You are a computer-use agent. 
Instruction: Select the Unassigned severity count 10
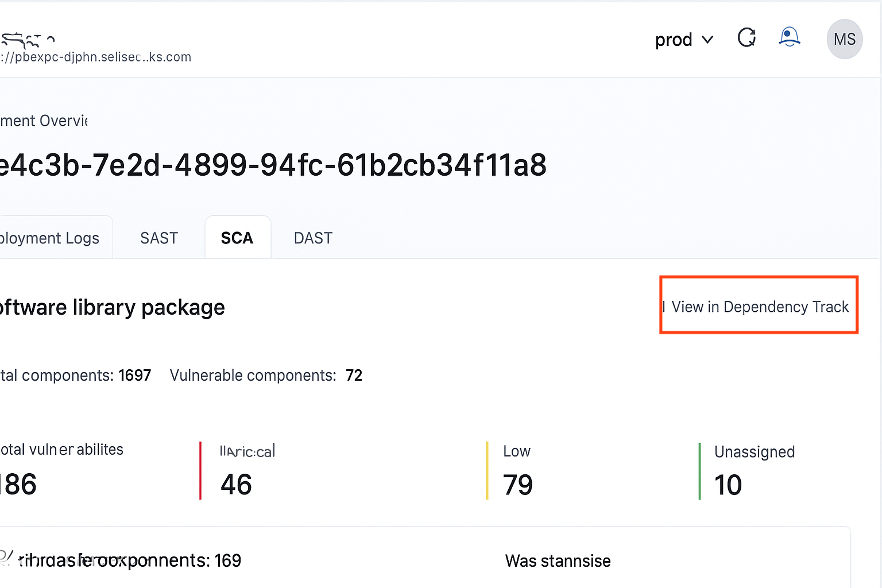click(728, 484)
